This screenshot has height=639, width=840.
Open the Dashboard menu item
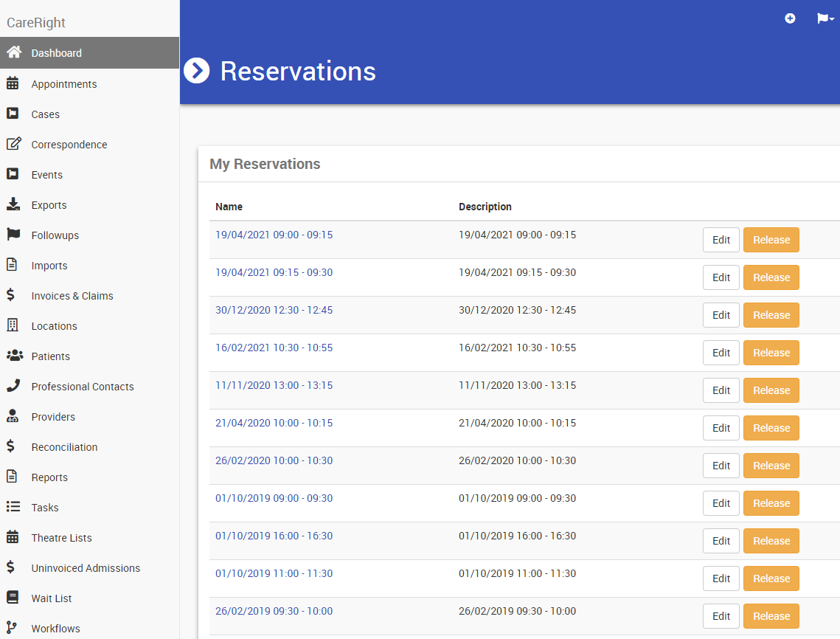(x=57, y=53)
